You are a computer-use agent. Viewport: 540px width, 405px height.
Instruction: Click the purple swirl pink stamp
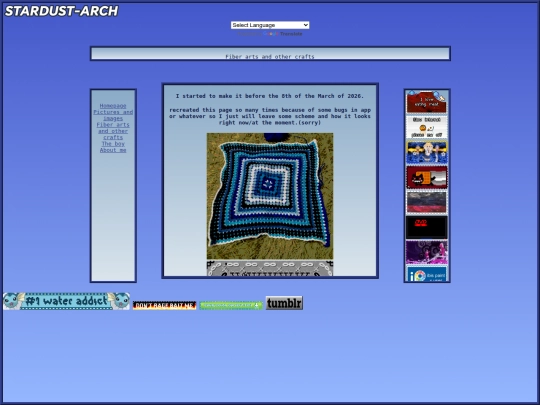[x=427, y=252]
